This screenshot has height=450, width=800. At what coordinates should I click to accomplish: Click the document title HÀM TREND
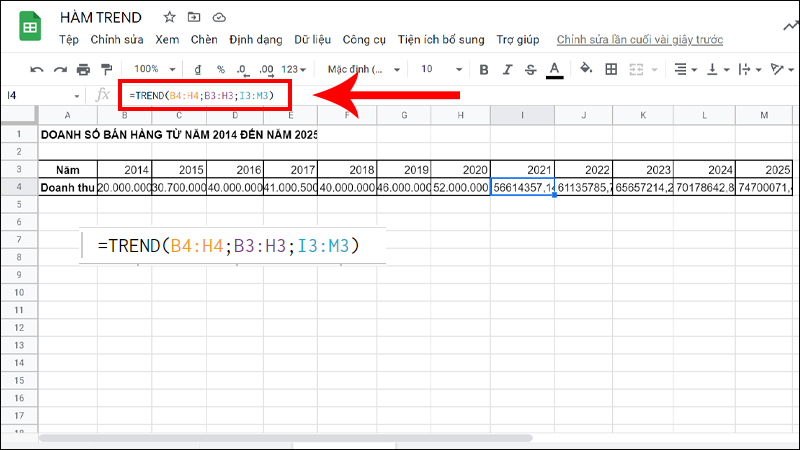tap(101, 18)
